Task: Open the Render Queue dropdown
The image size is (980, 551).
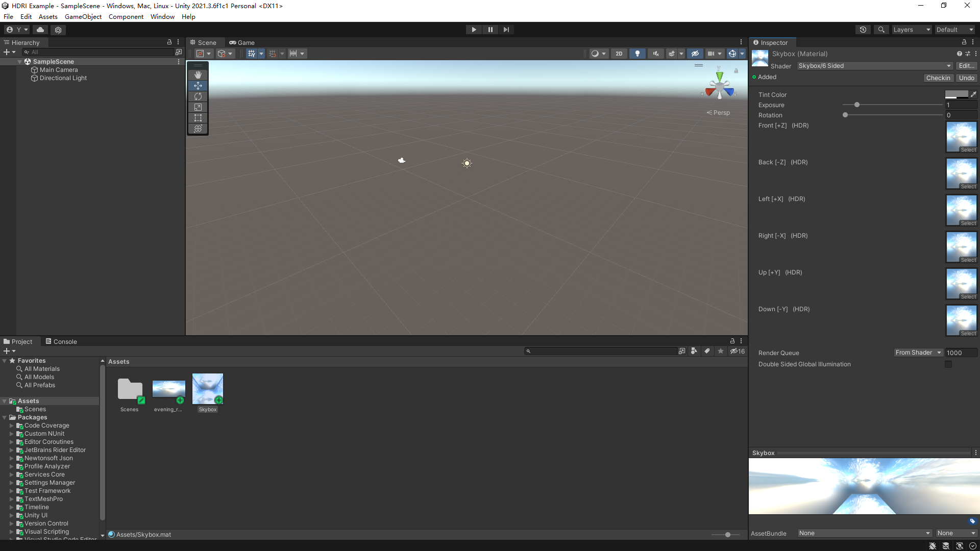Action: click(917, 353)
